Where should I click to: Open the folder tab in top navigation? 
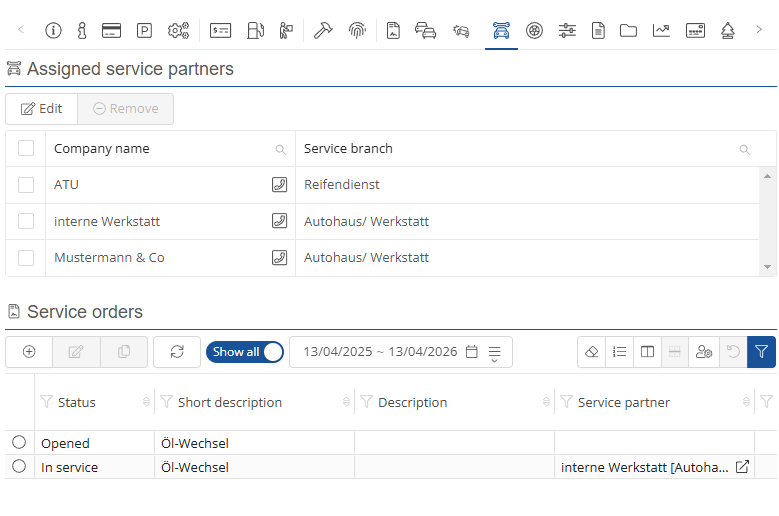pos(628,30)
